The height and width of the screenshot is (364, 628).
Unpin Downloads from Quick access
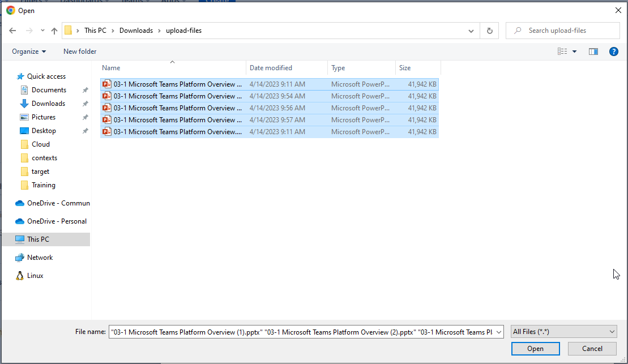point(85,104)
